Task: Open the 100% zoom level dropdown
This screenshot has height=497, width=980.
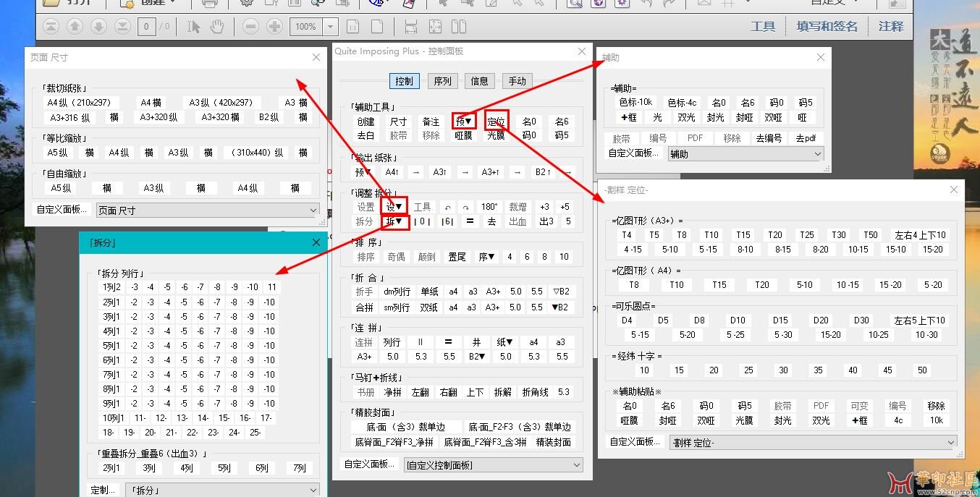Action: [x=331, y=27]
